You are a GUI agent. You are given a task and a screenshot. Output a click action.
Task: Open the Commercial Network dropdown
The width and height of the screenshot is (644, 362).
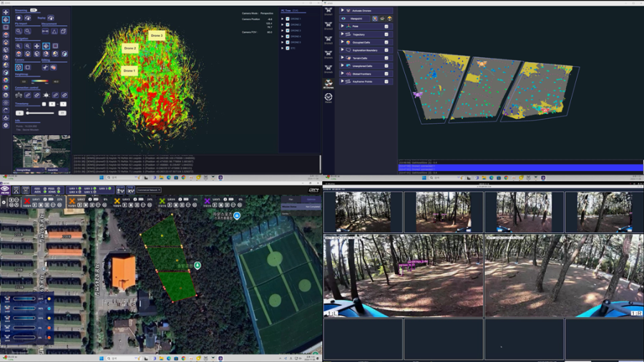point(149,190)
